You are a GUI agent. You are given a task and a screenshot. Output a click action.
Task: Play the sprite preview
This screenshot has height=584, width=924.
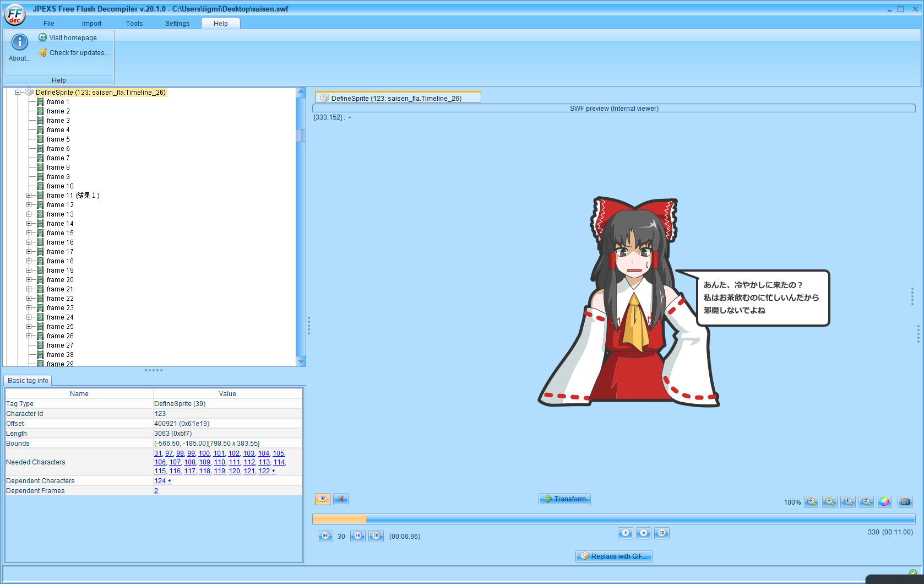(626, 533)
